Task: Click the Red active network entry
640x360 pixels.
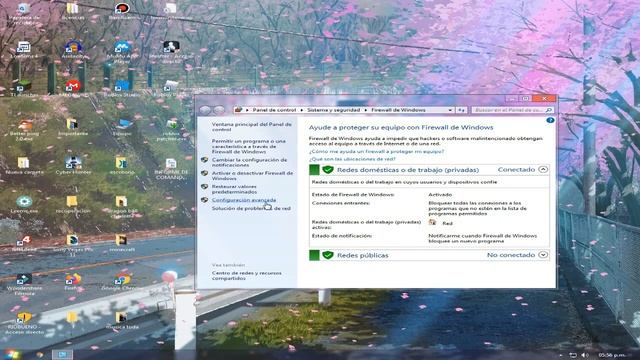Action: (x=447, y=223)
